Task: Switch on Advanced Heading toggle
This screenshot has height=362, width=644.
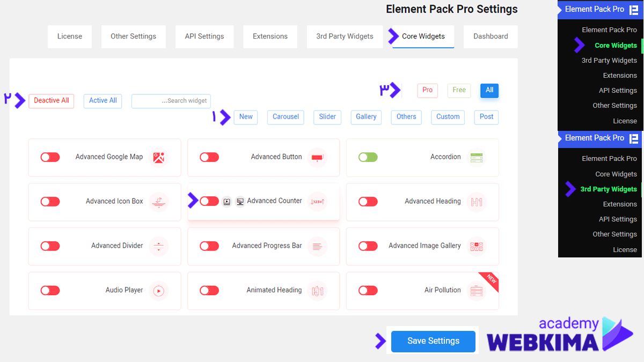Action: pos(368,202)
